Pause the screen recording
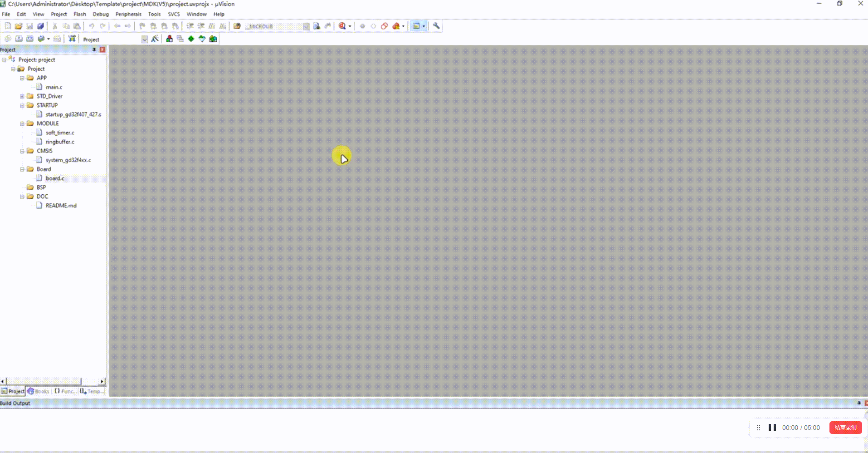Image resolution: width=868 pixels, height=453 pixels. coord(772,428)
